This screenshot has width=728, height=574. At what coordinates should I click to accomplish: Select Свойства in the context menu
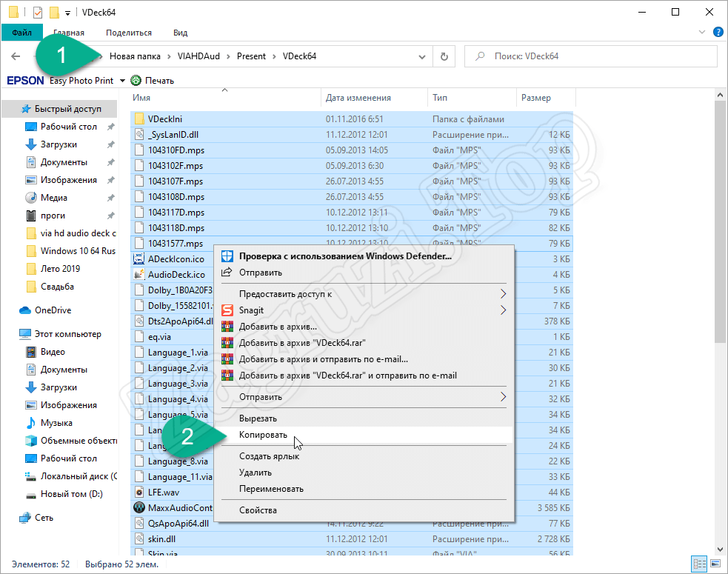point(258,510)
